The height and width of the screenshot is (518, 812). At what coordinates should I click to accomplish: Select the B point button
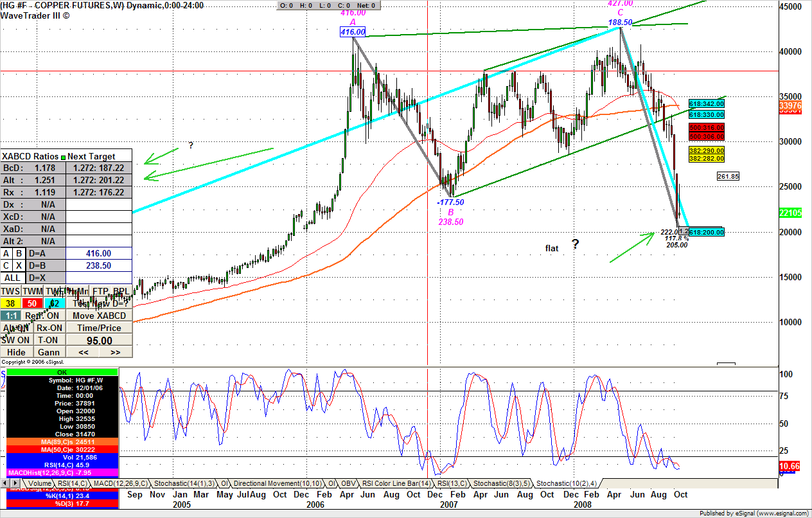tap(19, 254)
